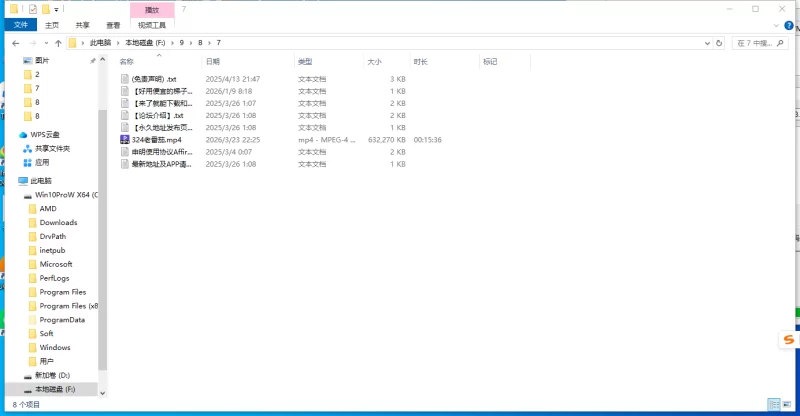Click 本地磁盘 (F:) in the address breadcrumb
The width and height of the screenshot is (800, 416).
(146, 43)
